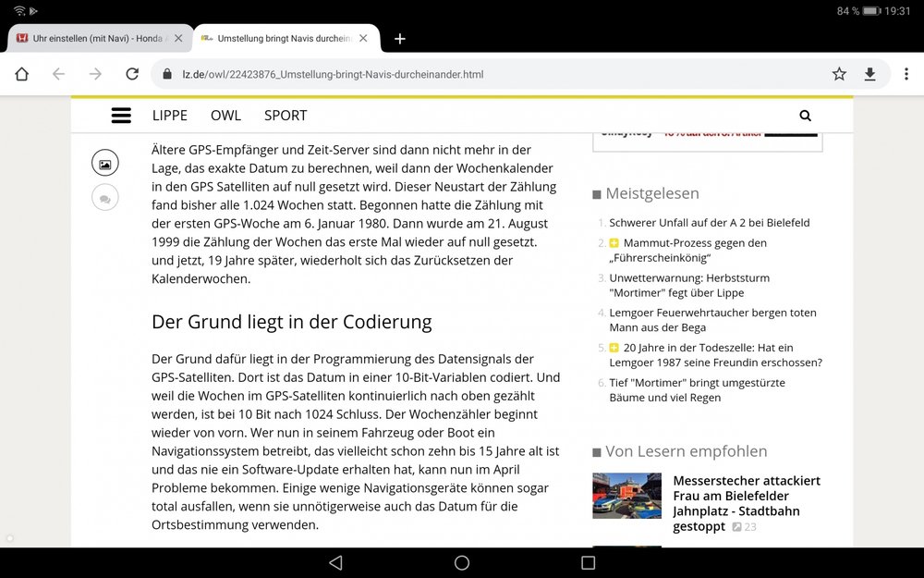
Task: Open the article image gallery icon
Action: click(105, 165)
